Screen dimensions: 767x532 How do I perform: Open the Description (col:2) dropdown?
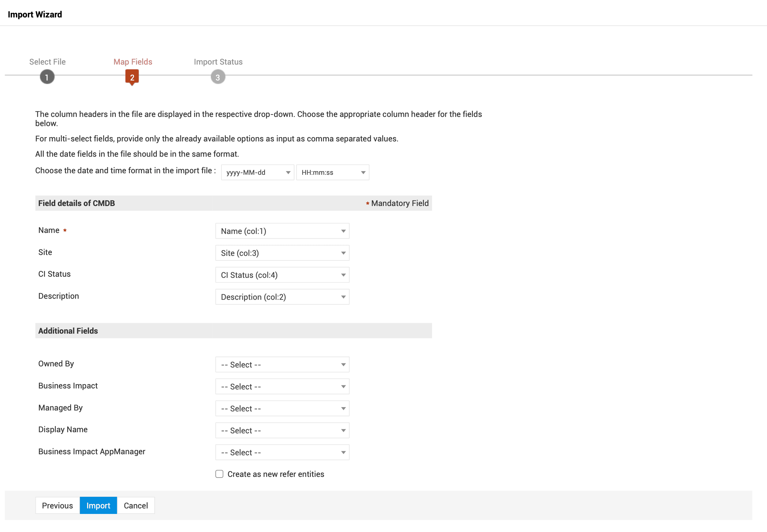click(282, 297)
